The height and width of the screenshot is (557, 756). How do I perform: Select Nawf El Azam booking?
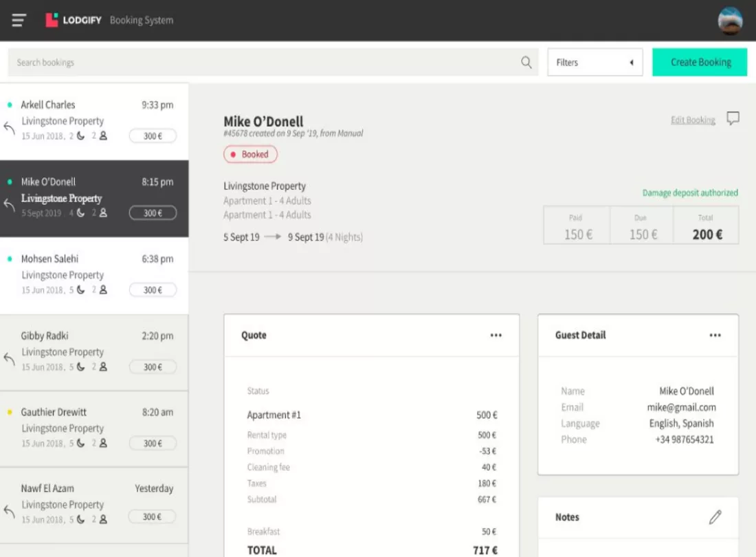[94, 505]
